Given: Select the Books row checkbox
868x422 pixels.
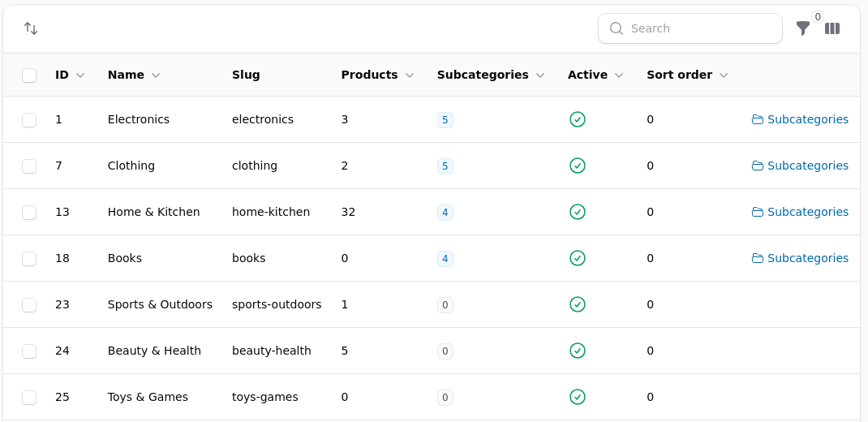Looking at the screenshot, I should click(x=29, y=259).
